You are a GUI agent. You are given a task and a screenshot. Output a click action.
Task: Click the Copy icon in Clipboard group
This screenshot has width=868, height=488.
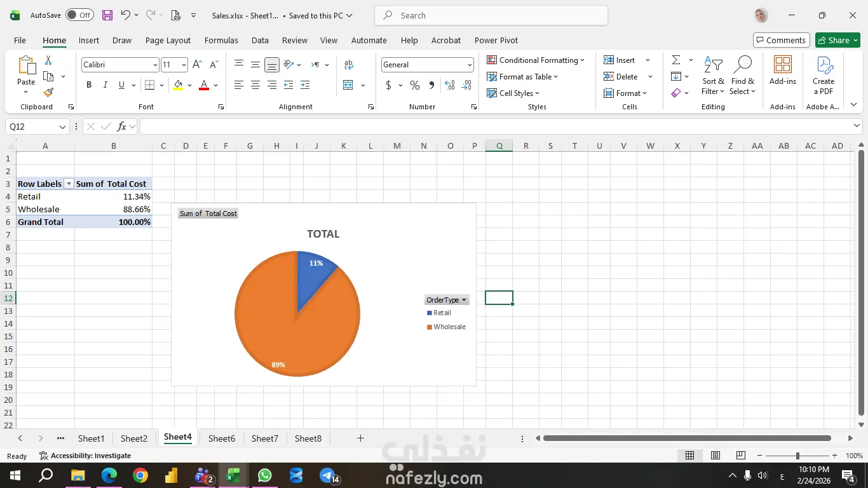pyautogui.click(x=48, y=76)
